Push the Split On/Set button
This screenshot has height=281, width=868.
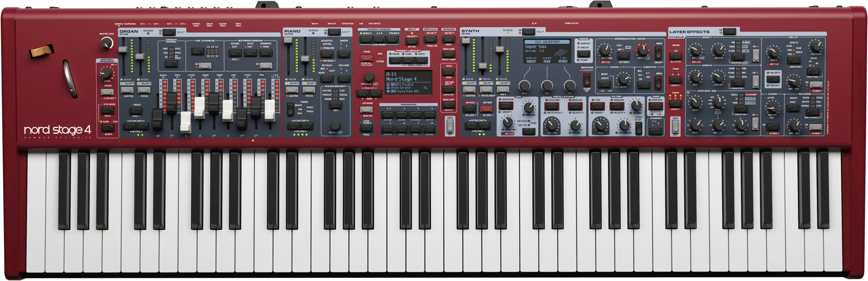pyautogui.click(x=412, y=41)
